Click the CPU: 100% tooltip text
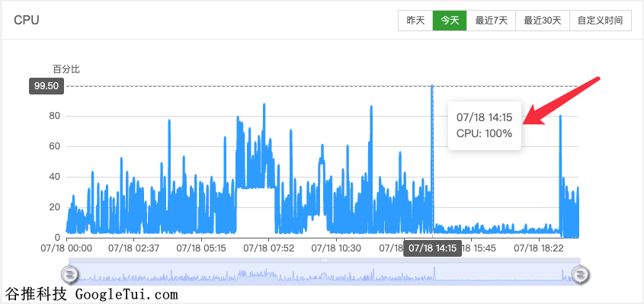This screenshot has height=304, width=644. [485, 133]
